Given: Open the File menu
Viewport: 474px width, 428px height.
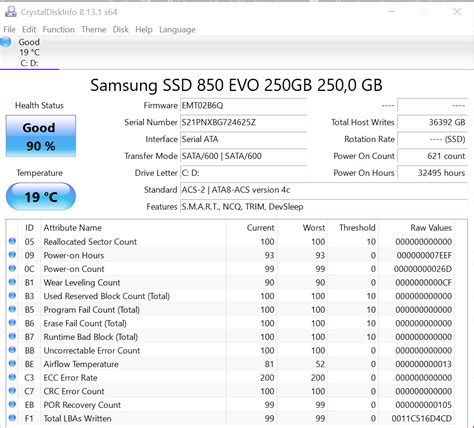Looking at the screenshot, I should [9, 29].
